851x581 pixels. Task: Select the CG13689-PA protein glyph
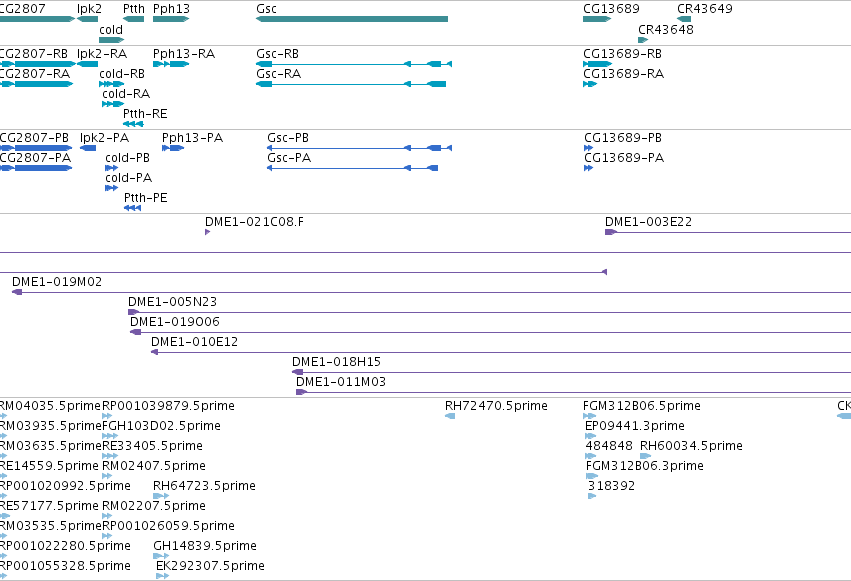588,168
